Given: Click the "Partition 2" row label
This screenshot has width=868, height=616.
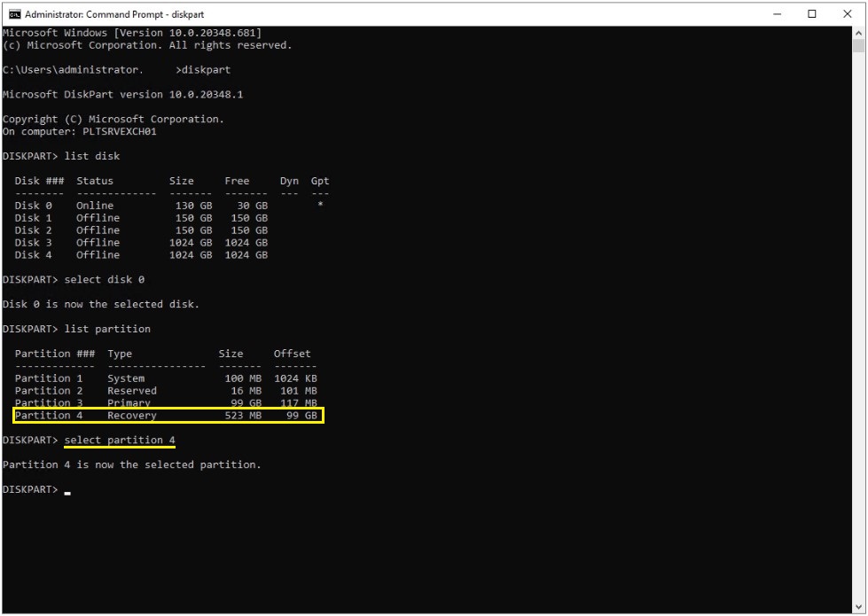Looking at the screenshot, I should point(49,391).
